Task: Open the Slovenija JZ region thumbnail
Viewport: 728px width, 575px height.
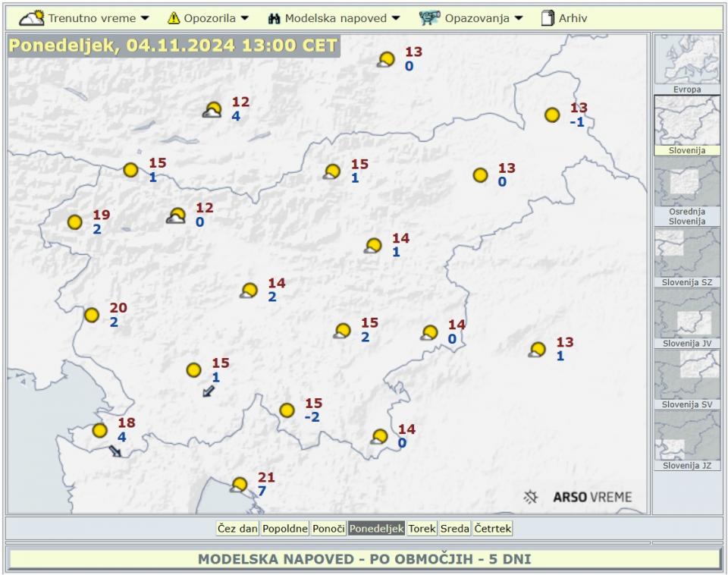Action: coord(686,441)
